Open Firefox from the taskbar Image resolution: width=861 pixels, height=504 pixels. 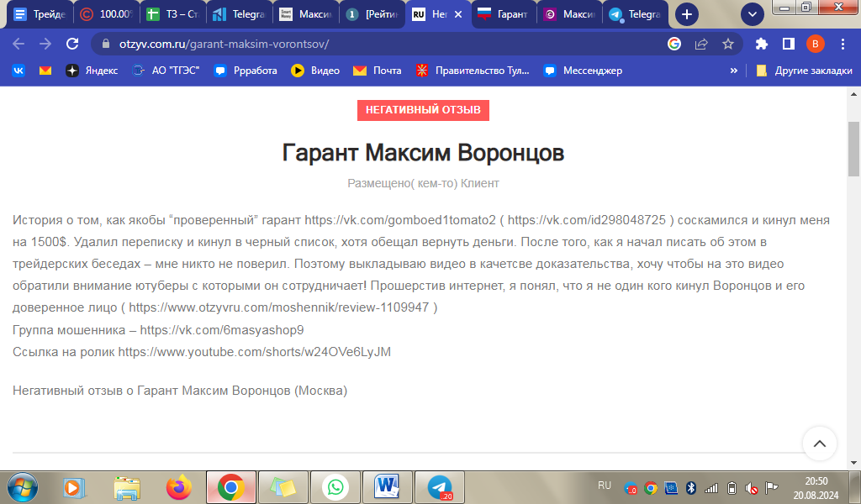(x=178, y=487)
